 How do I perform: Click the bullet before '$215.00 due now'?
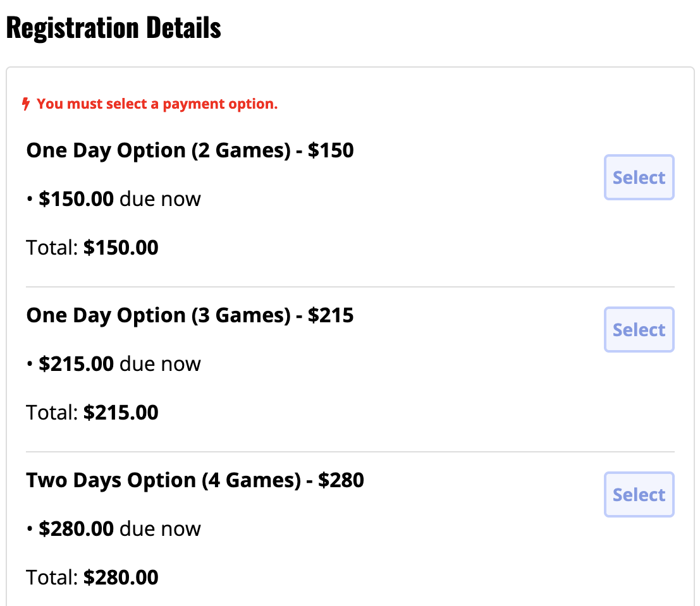point(29,365)
